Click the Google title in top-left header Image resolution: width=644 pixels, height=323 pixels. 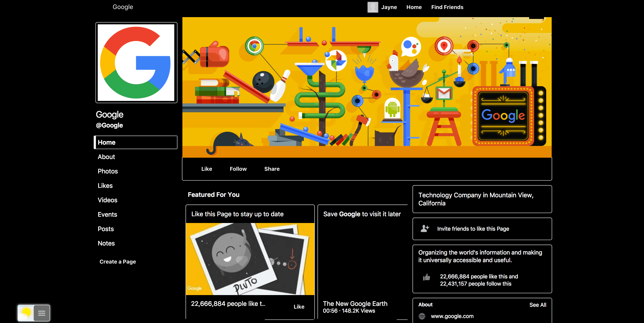point(123,7)
